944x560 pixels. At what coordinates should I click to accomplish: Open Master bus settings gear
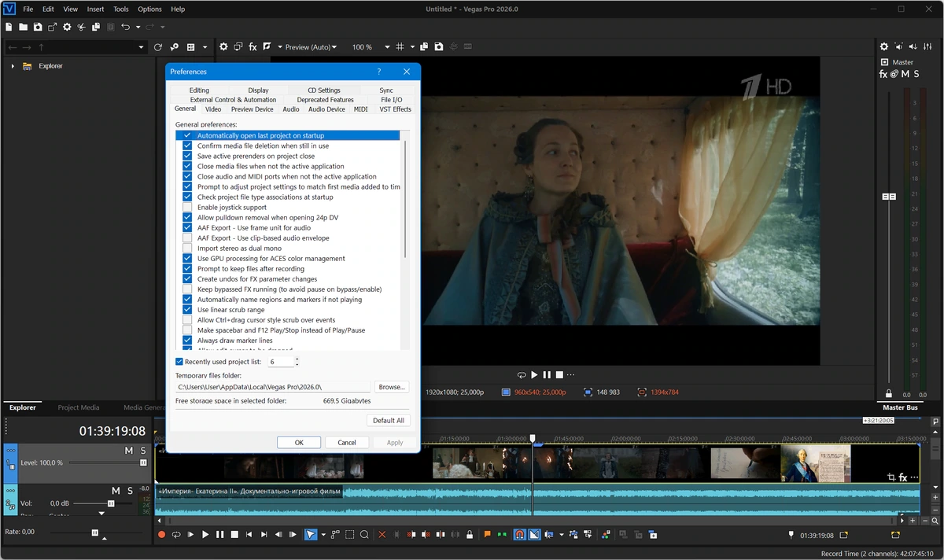(883, 47)
